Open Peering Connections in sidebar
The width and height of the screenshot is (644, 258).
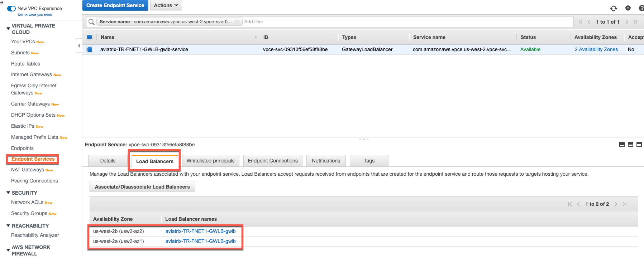[x=34, y=181]
